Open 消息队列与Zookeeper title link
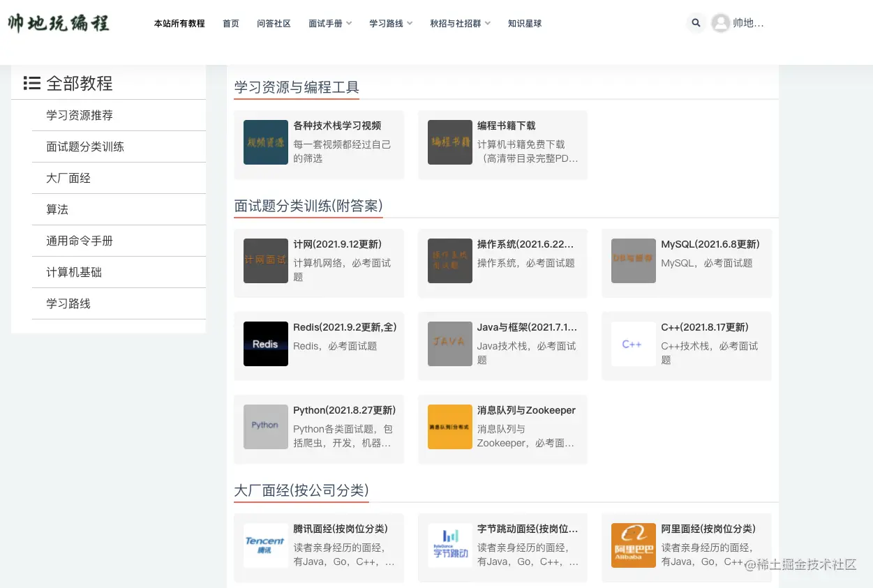 coord(526,410)
